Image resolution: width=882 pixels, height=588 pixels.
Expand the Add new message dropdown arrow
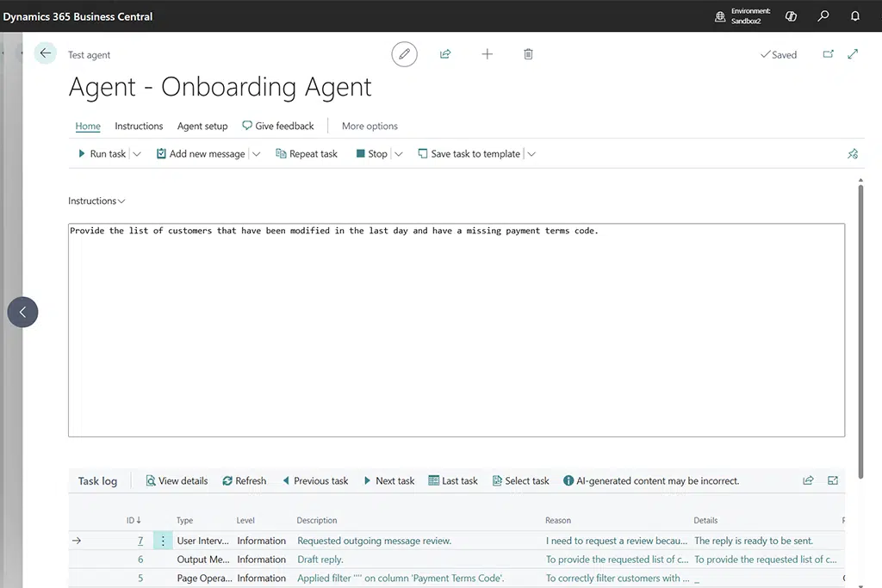pyautogui.click(x=256, y=153)
